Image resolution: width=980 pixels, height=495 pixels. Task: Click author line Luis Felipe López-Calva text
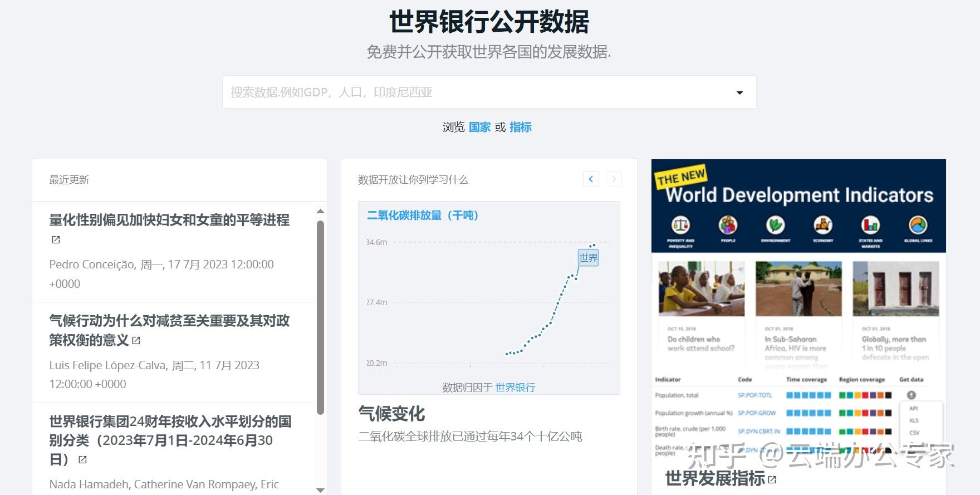[x=154, y=374]
